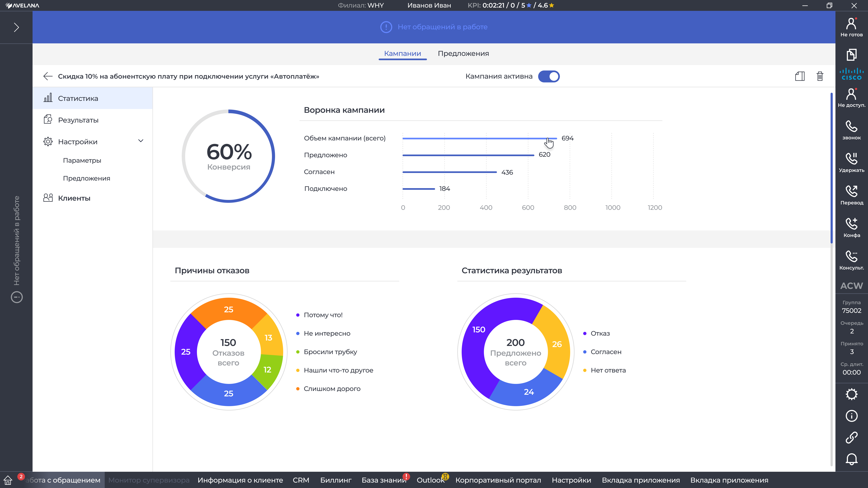Viewport: 868px width, 488px height.
Task: Expand the left side panel chevron
Action: [16, 27]
